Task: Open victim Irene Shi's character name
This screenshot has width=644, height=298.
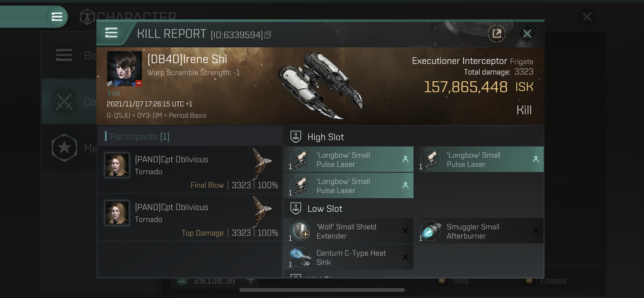Action: (187, 59)
